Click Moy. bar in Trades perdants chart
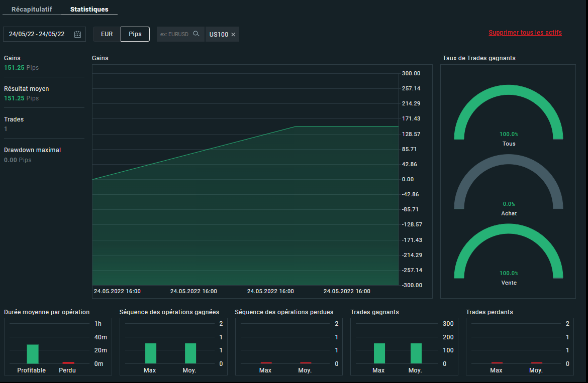This screenshot has height=383, width=588. pos(536,362)
